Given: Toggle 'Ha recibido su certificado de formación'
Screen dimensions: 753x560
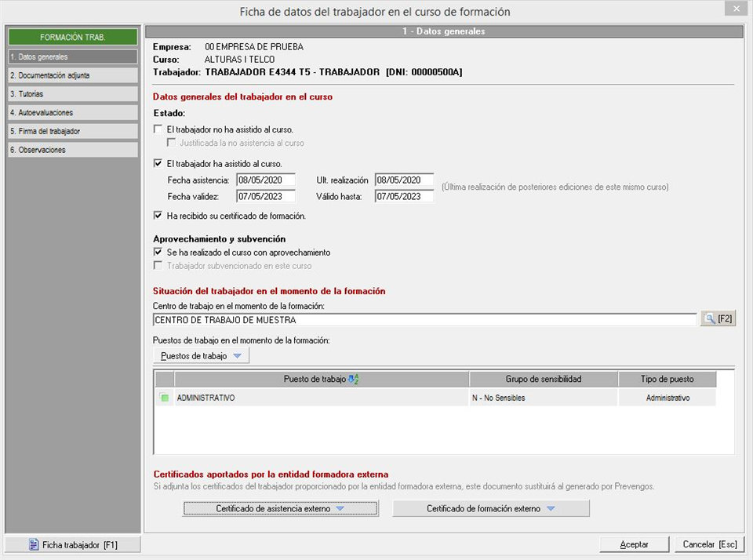Looking at the screenshot, I should click(x=158, y=216).
